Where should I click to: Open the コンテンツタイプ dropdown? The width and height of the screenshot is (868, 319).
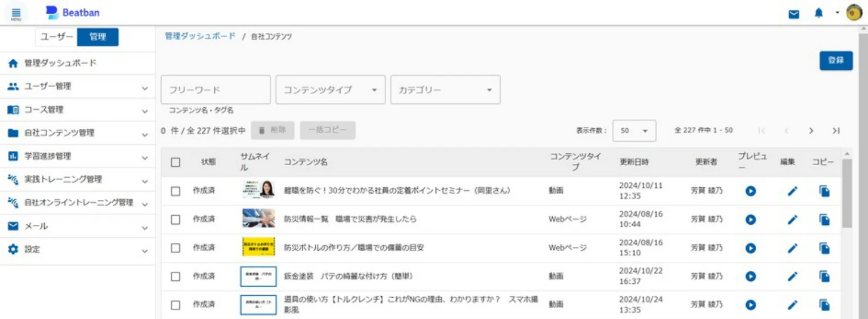(331, 90)
